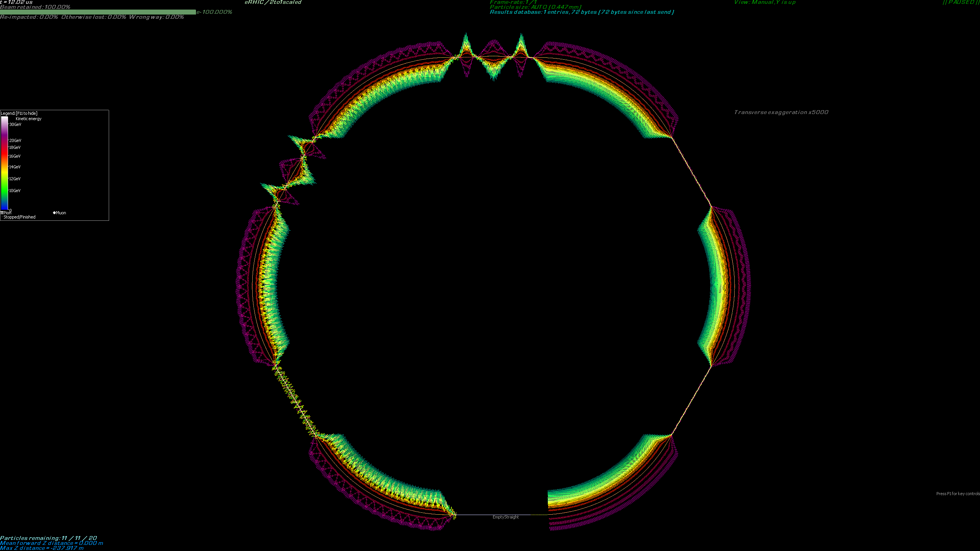
Task: Click the Particles remaining counter
Action: pos(48,538)
